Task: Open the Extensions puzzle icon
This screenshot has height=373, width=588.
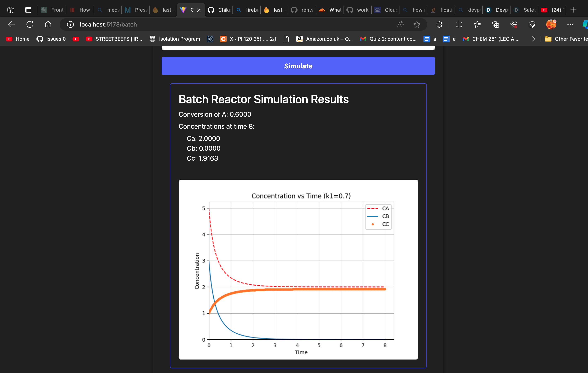Action: pos(439,24)
